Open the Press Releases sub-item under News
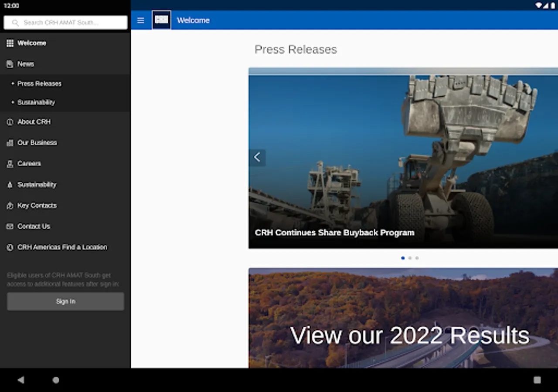 pyautogui.click(x=65, y=84)
